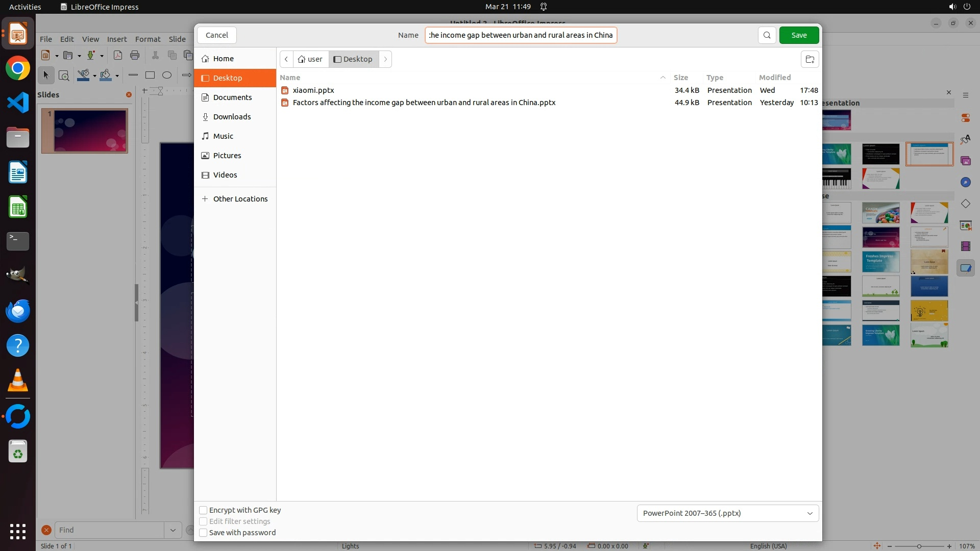Open VLC media player from dock
This screenshot has width=980, height=551.
(x=18, y=381)
